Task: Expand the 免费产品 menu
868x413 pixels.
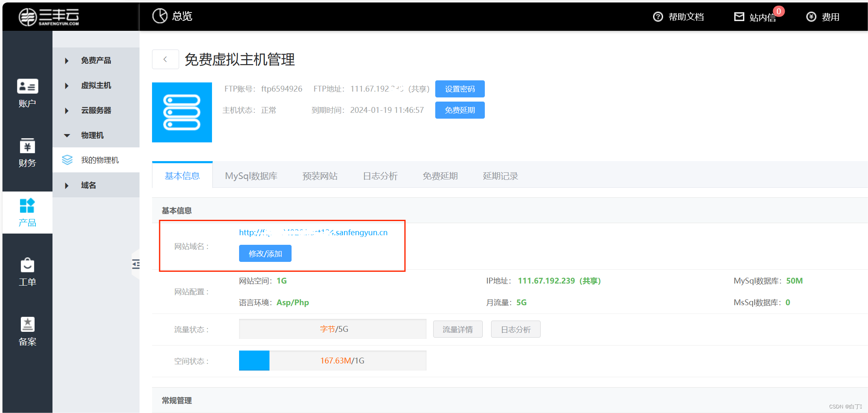Action: tap(96, 60)
